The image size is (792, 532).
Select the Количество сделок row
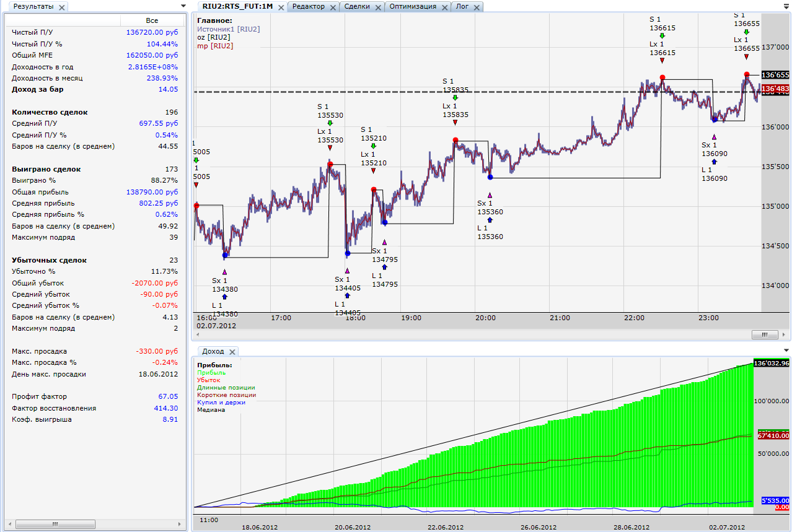click(95, 112)
